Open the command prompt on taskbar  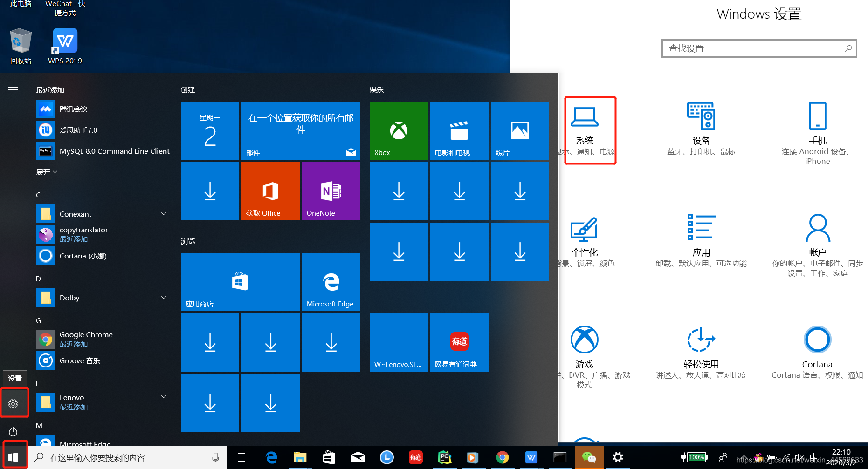coord(560,457)
